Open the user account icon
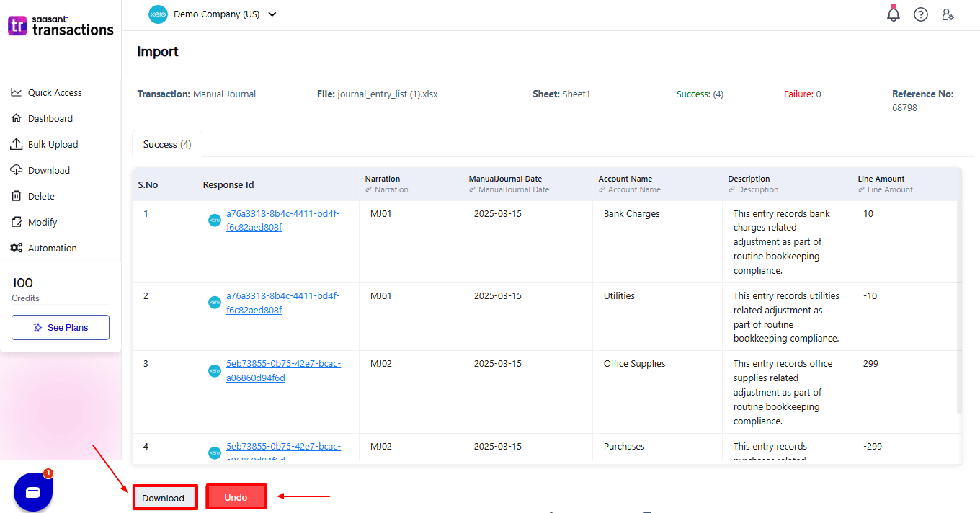Viewport: 980px width, 513px height. point(948,14)
